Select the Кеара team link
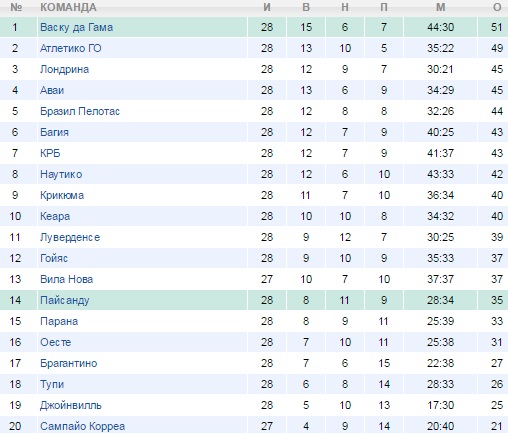 coord(55,216)
